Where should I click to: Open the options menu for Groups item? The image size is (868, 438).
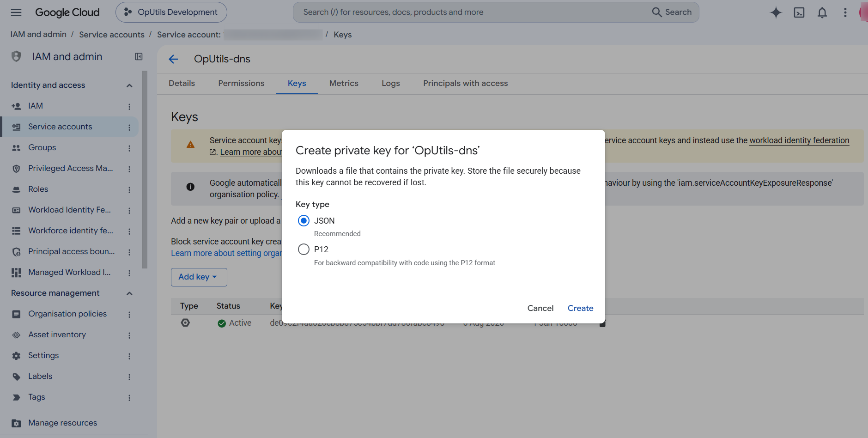point(129,148)
